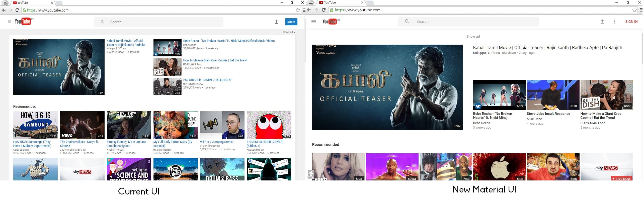Click back arrow in right browser window
Image resolution: width=644 pixels, height=200 pixels.
click(x=309, y=10)
